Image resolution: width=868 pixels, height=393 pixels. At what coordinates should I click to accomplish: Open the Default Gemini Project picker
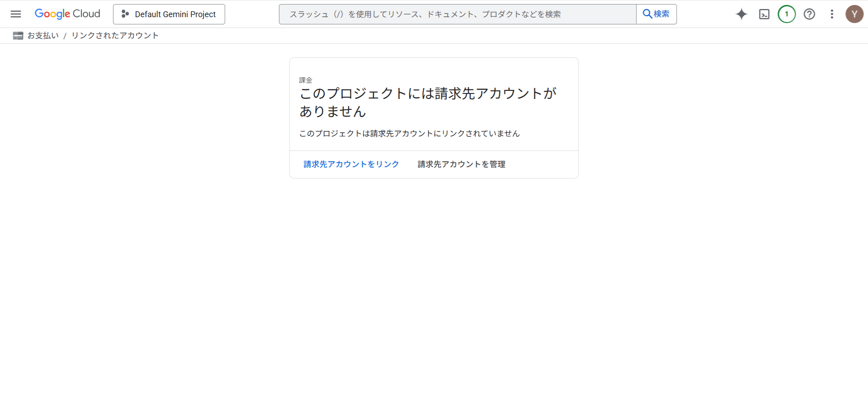169,14
